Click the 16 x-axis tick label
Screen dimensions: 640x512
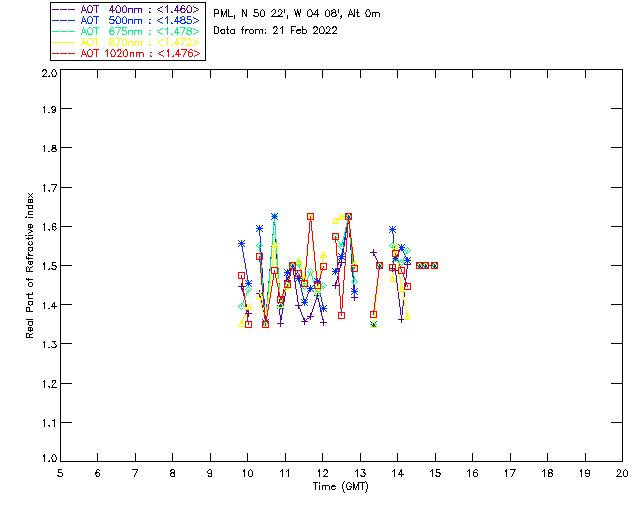(x=472, y=473)
